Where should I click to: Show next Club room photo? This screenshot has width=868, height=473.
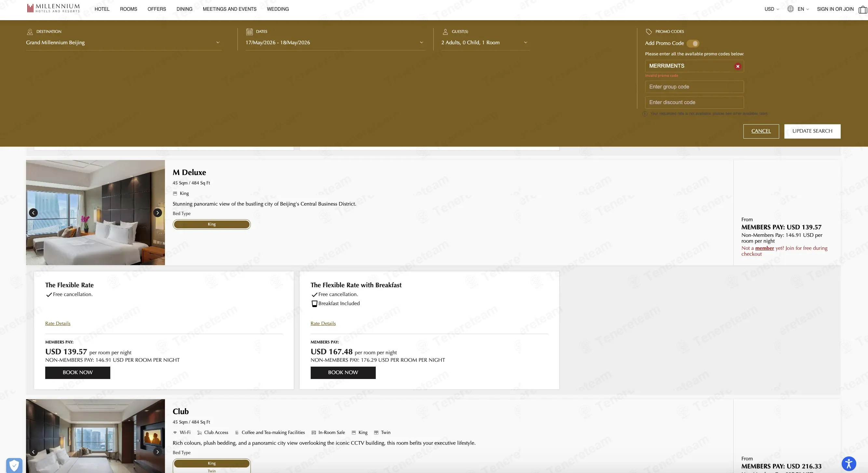(157, 452)
